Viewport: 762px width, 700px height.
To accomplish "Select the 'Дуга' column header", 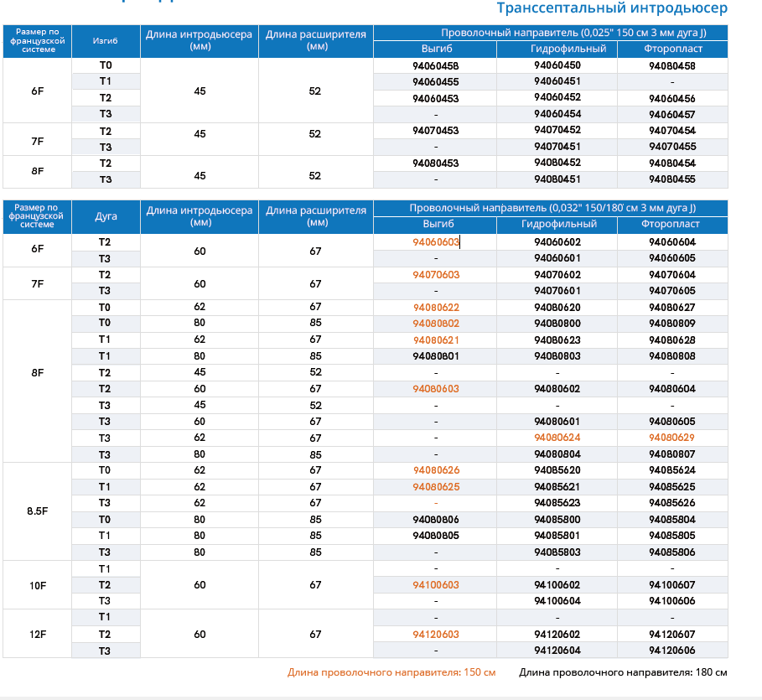I will point(106,216).
